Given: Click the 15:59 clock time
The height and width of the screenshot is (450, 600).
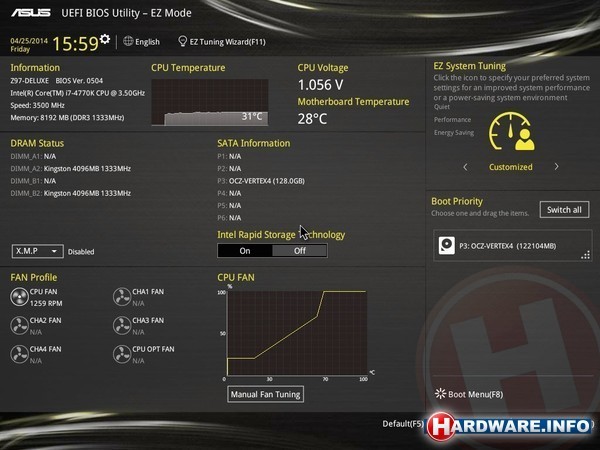Looking at the screenshot, I should tap(75, 43).
